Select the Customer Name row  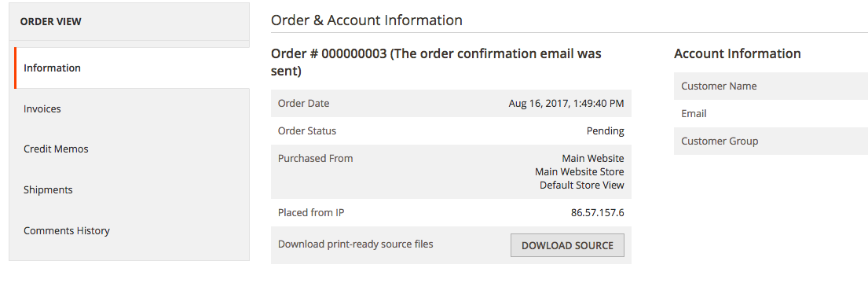771,86
